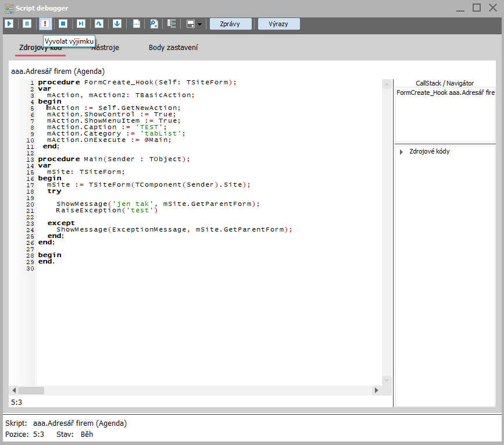Select FormCreate_Hook entry in CallStack
This screenshot has width=504, height=445.
[x=445, y=92]
